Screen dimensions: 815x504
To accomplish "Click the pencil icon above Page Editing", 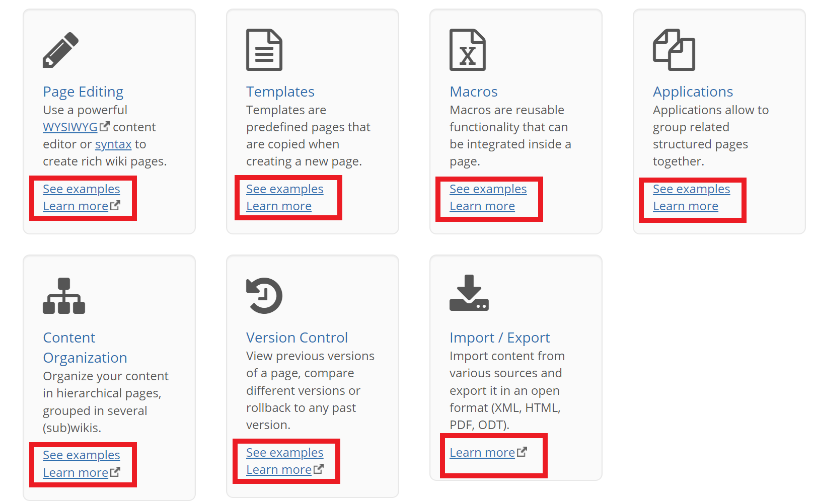I will (x=60, y=50).
